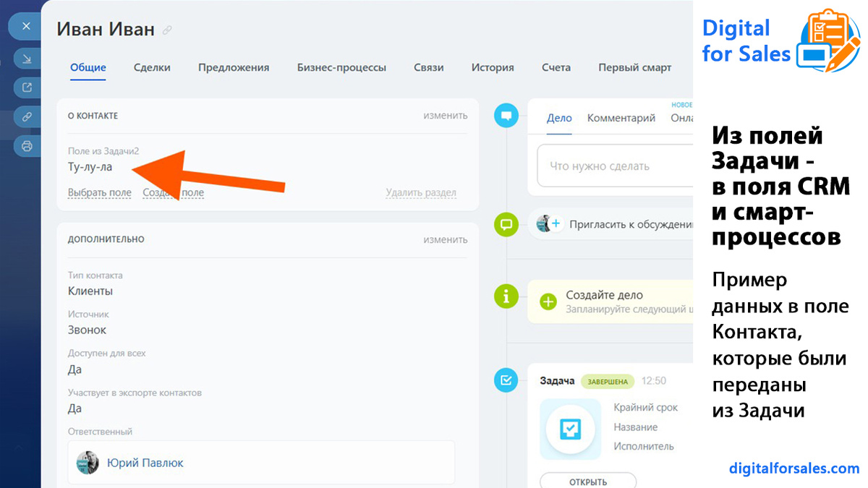The height and width of the screenshot is (488, 868).
Task: Close the contact card slider
Action: (26, 27)
